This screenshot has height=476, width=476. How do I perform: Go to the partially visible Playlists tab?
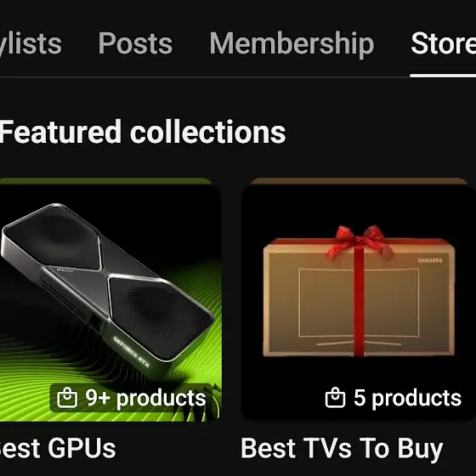point(31,44)
